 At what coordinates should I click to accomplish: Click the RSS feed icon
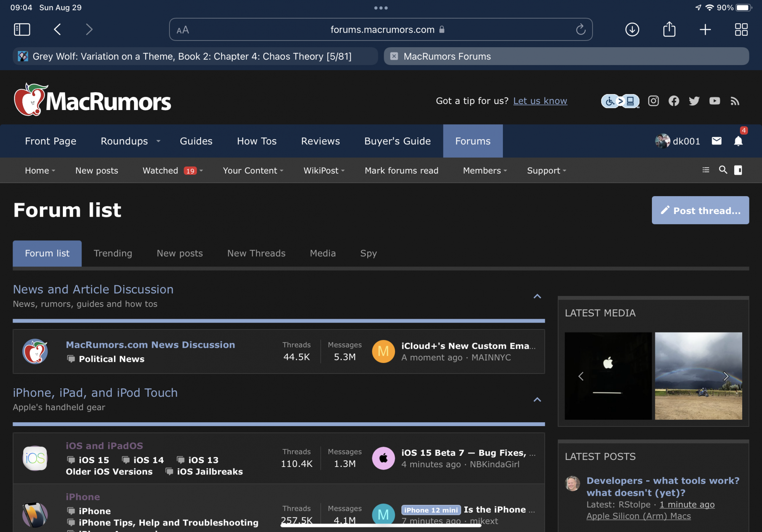(735, 101)
